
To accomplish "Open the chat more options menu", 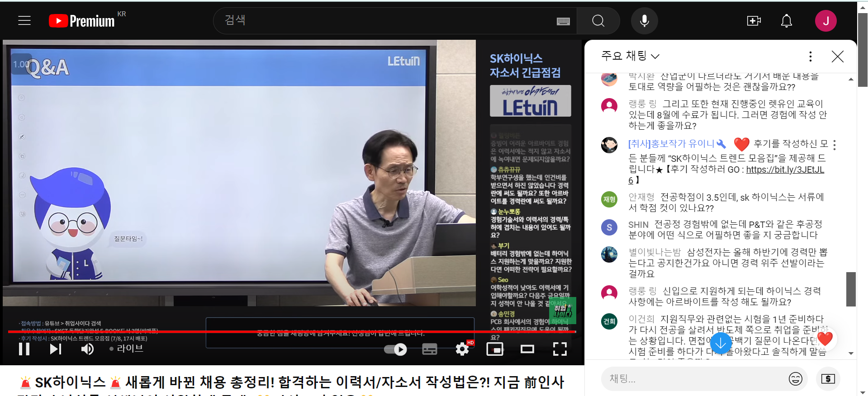I will click(x=810, y=56).
